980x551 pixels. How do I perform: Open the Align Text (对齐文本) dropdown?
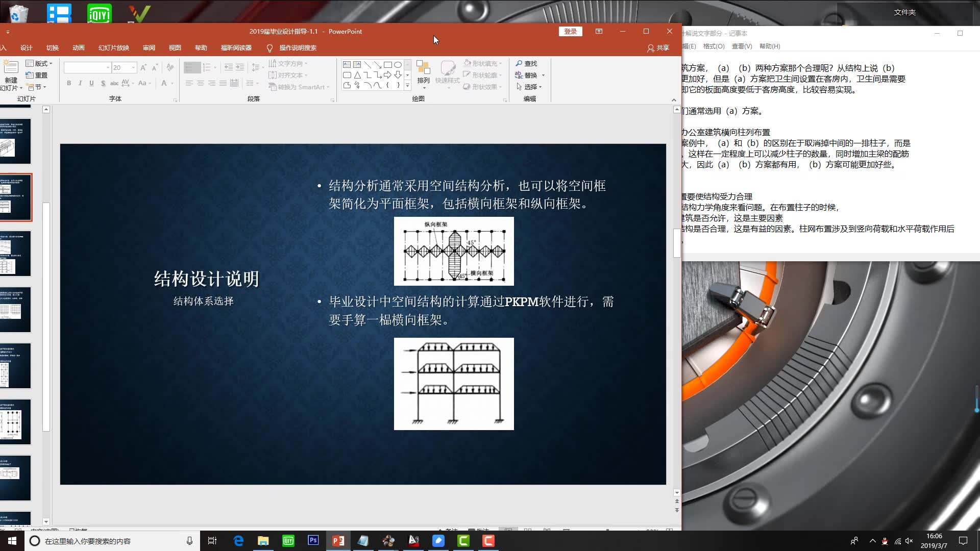288,75
